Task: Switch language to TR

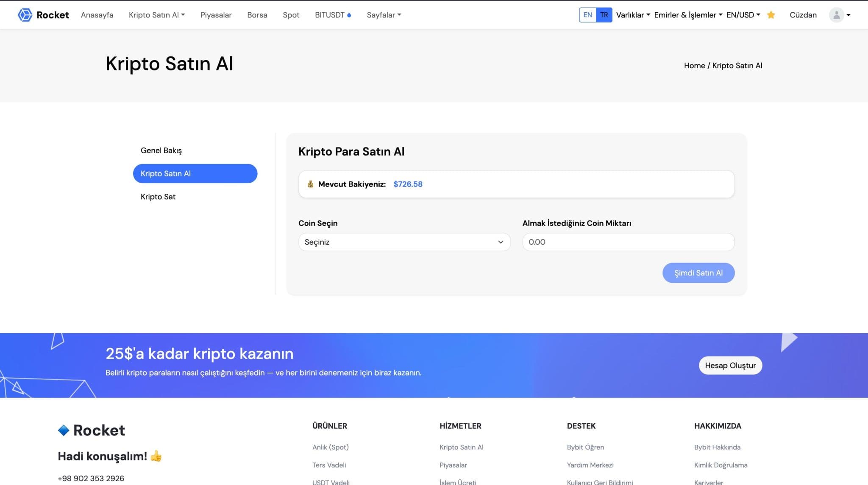Action: point(604,15)
